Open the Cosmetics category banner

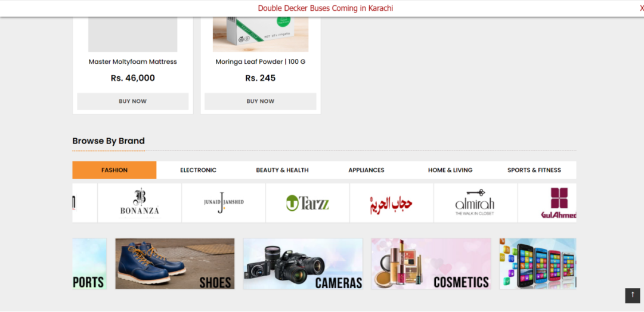click(431, 264)
